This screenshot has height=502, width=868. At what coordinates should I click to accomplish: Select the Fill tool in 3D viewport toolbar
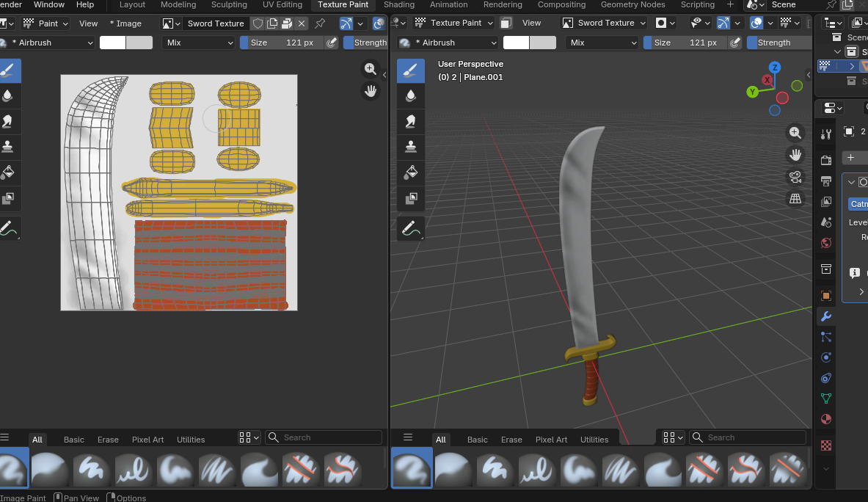[411, 172]
